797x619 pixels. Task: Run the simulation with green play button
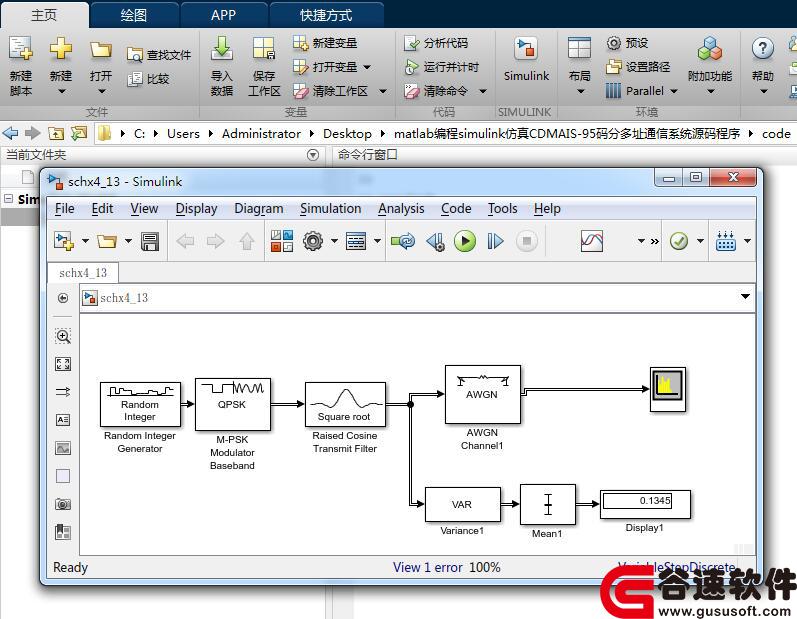click(x=465, y=241)
